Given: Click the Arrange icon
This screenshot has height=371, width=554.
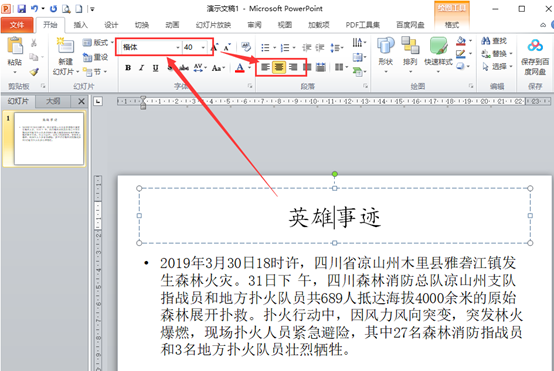Looking at the screenshot, I should (410, 46).
